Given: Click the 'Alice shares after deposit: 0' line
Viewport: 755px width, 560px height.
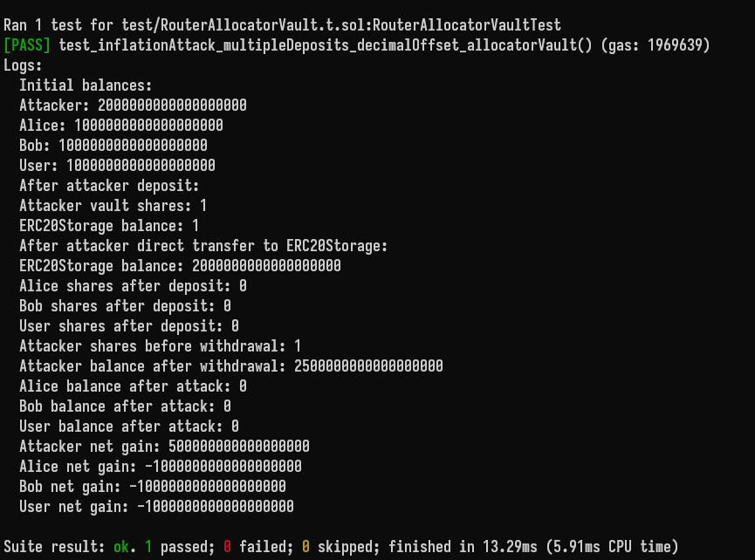Looking at the screenshot, I should click(x=133, y=286).
